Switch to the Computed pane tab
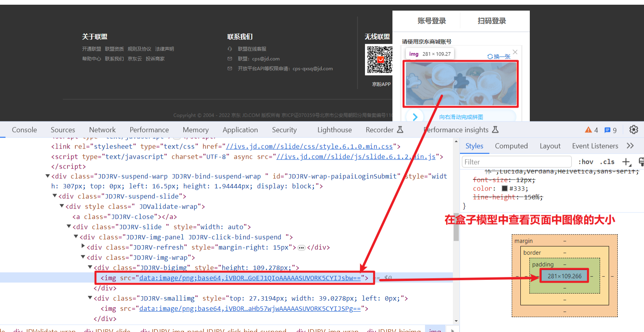The width and height of the screenshot is (644, 332). pos(511,146)
